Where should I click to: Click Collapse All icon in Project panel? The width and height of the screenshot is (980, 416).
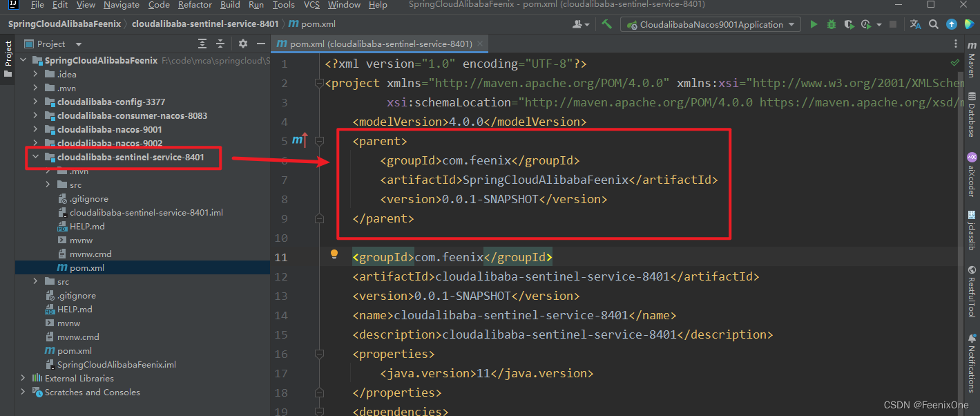220,44
